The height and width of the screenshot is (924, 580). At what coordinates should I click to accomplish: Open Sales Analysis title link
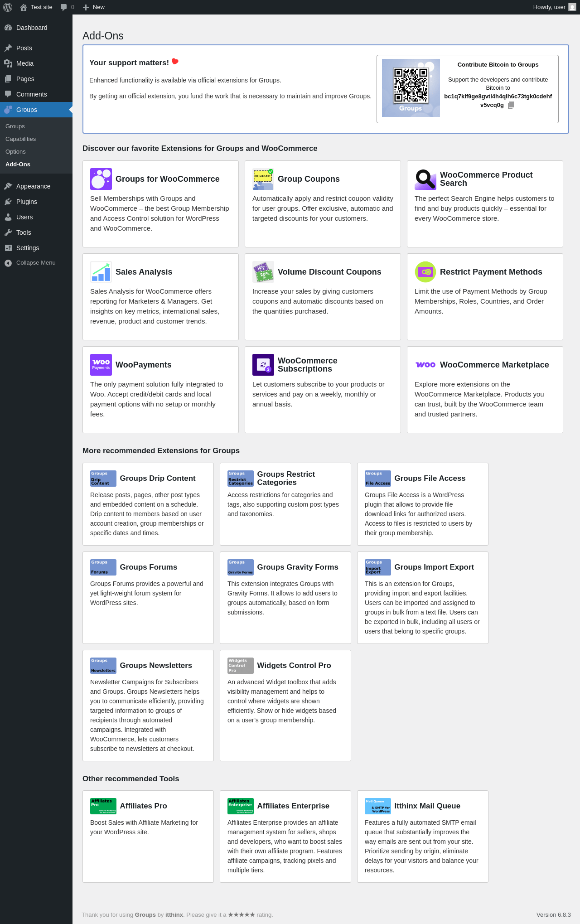(x=144, y=272)
